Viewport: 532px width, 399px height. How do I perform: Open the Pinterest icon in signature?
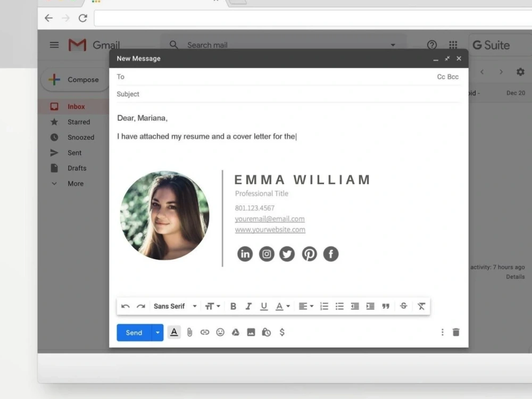310,254
